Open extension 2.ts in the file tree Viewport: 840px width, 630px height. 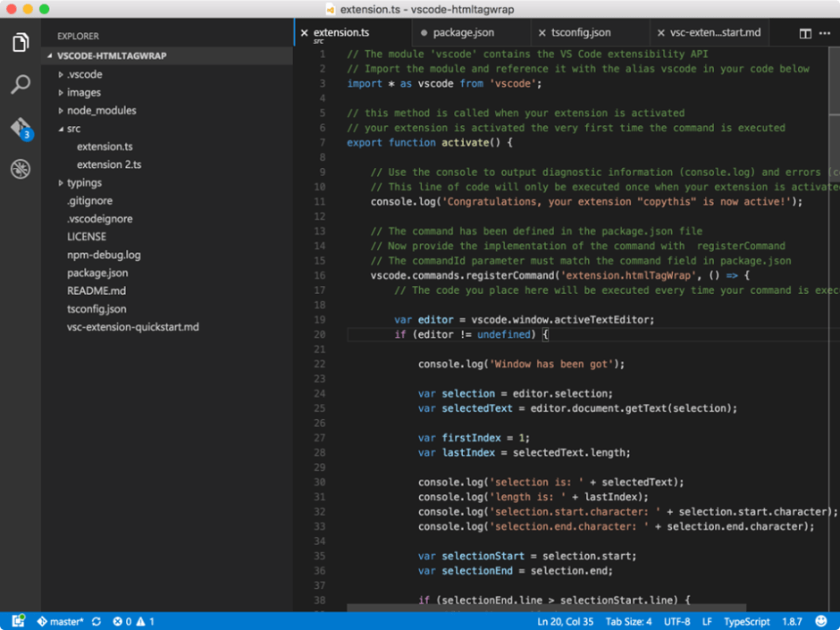point(109,165)
